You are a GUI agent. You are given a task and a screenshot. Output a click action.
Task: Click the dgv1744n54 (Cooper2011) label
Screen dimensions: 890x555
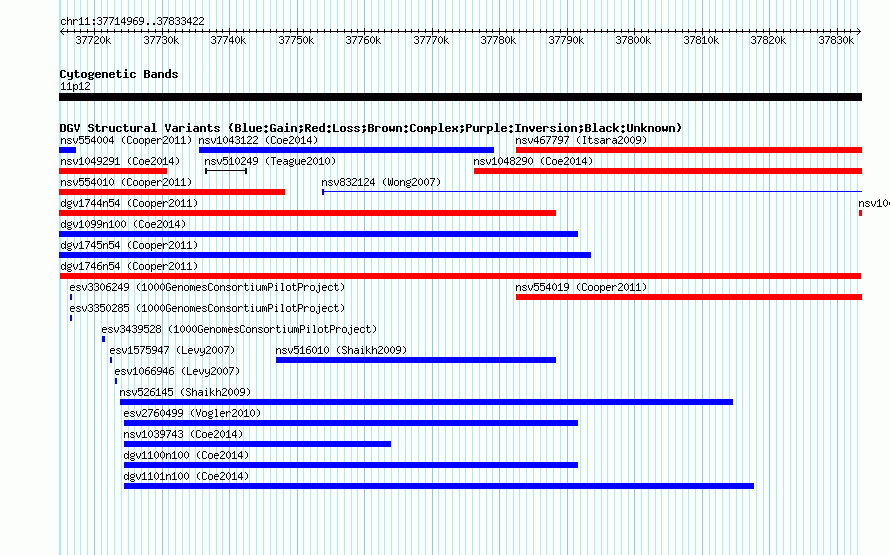point(129,203)
